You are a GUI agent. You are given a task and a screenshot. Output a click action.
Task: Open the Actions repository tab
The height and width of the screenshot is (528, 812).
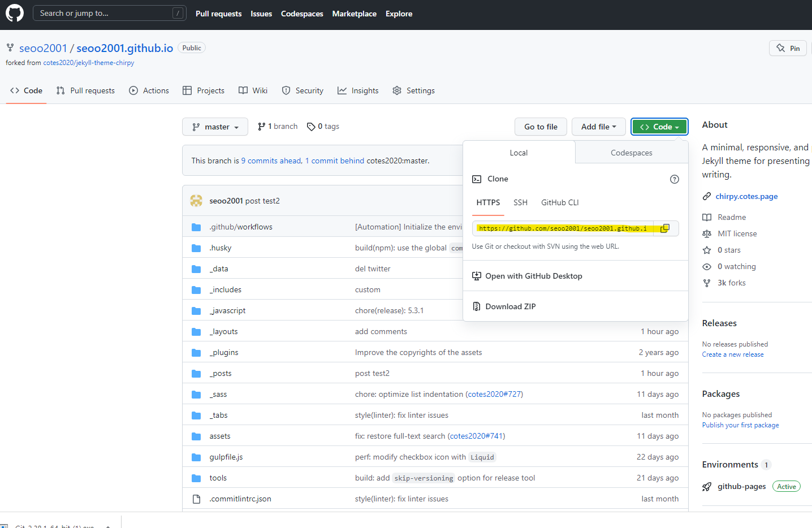tap(149, 90)
